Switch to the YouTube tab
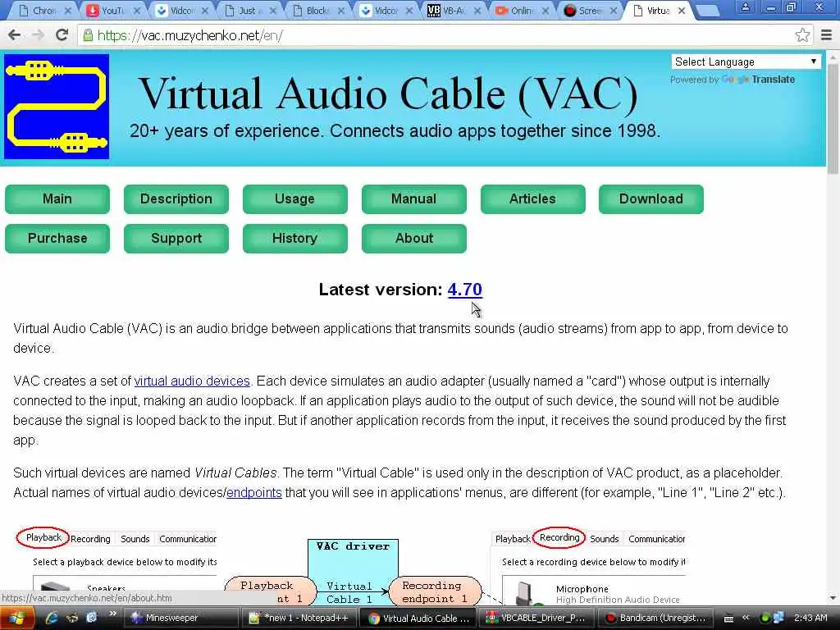840x630 pixels. (x=112, y=11)
